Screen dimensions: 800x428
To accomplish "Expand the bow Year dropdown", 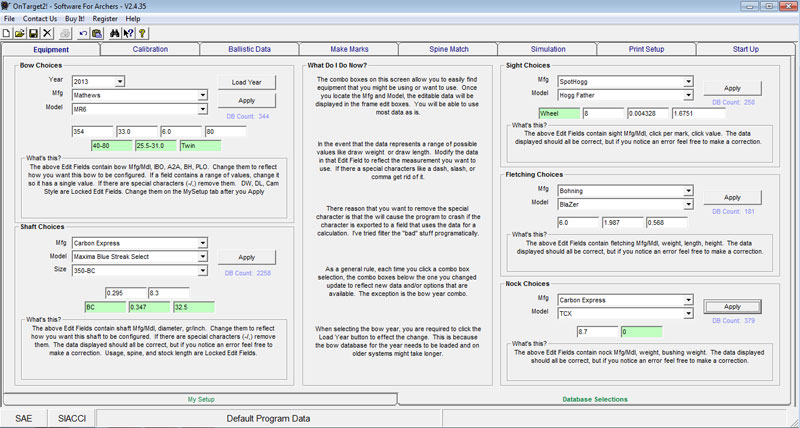I will tap(119, 81).
